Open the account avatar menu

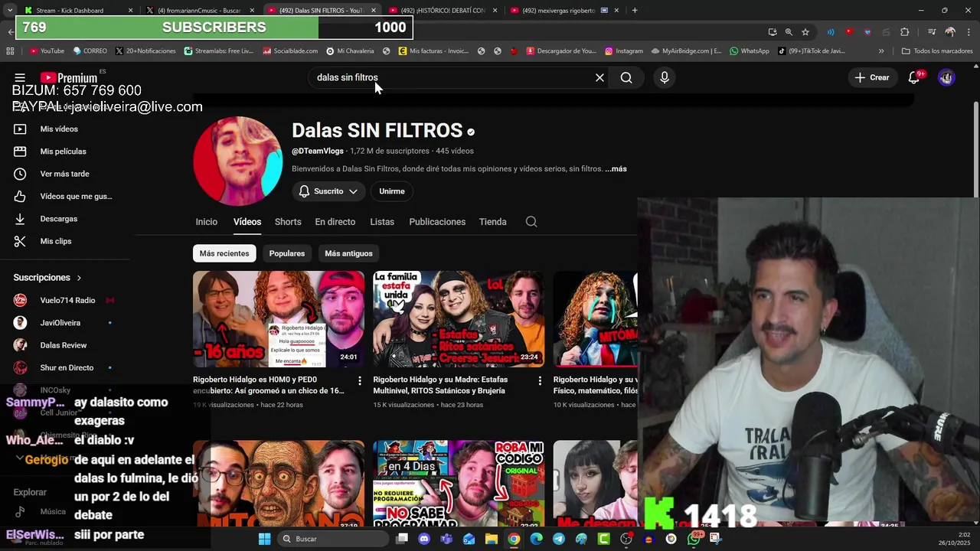coord(946,77)
